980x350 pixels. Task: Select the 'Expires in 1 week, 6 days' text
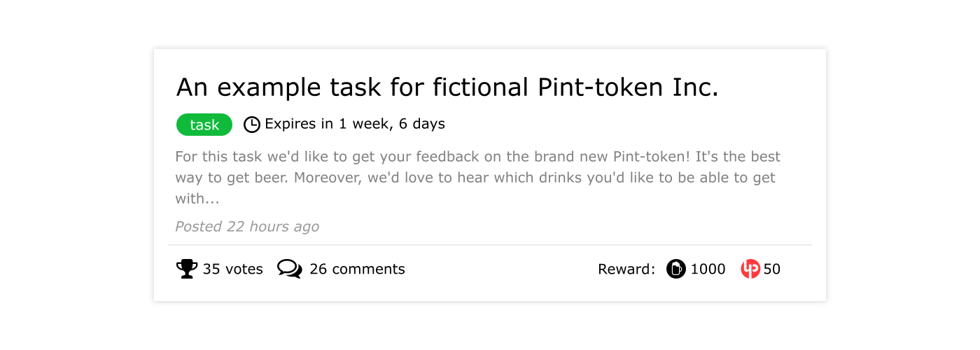pyautogui.click(x=354, y=124)
